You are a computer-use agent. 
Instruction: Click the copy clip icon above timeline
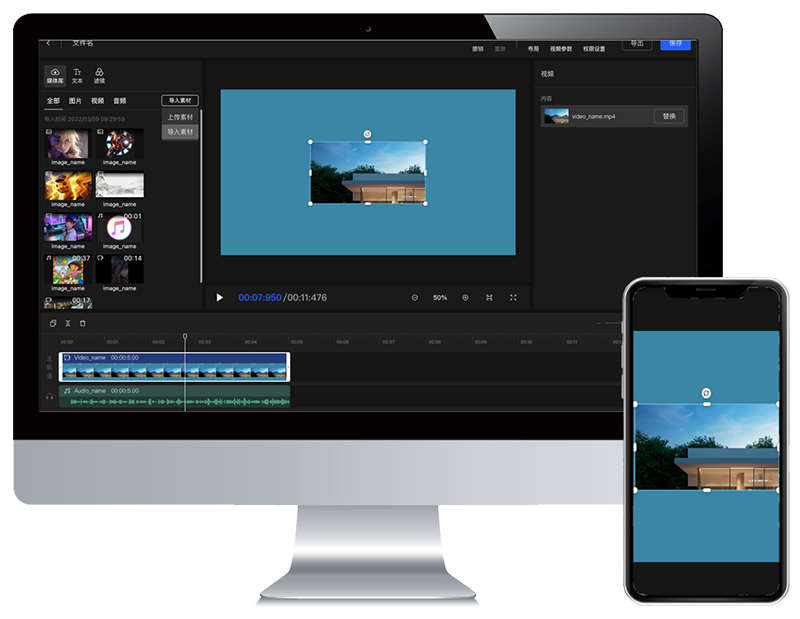53,323
